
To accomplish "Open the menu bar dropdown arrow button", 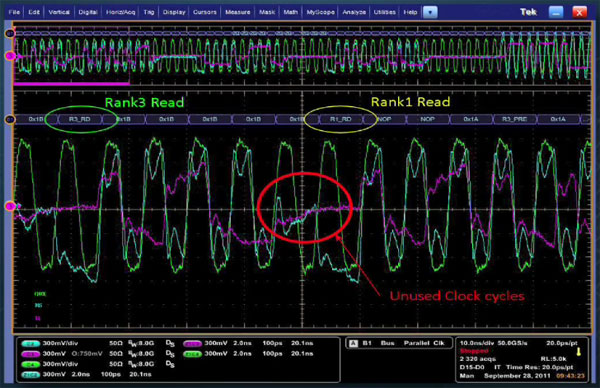I will pos(430,12).
